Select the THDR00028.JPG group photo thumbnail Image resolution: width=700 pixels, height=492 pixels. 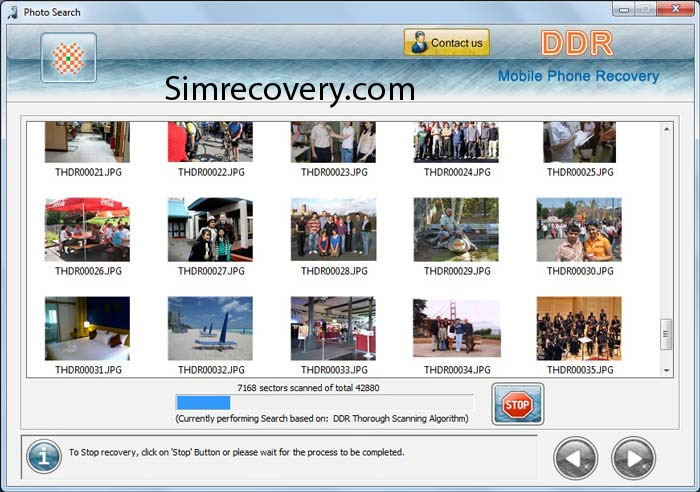pyautogui.click(x=333, y=229)
